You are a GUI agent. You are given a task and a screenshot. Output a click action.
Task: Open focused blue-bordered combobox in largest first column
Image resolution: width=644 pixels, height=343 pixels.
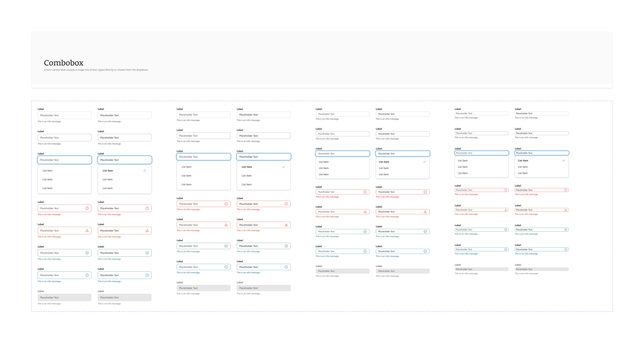click(x=64, y=160)
